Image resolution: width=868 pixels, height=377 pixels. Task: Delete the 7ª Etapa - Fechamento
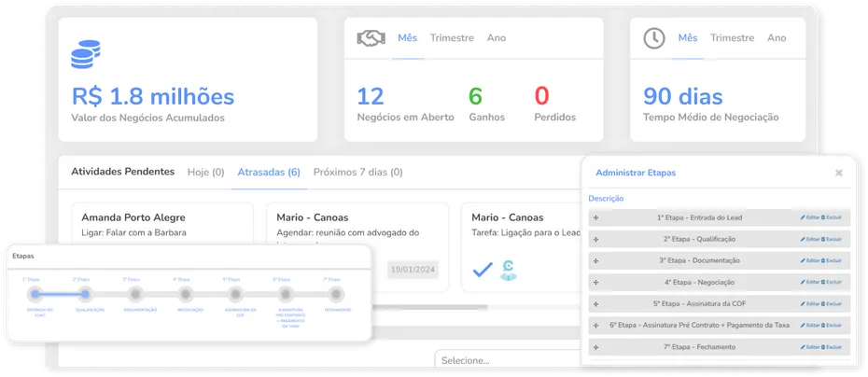(x=832, y=347)
